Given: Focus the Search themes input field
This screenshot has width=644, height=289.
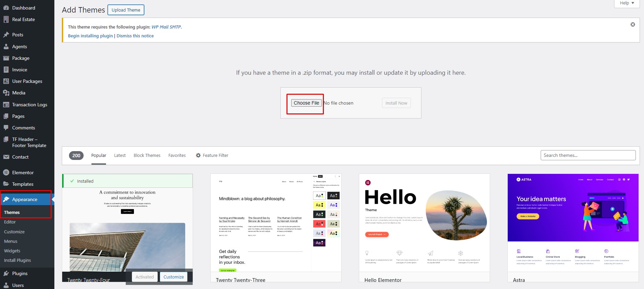Looking at the screenshot, I should click(x=588, y=155).
